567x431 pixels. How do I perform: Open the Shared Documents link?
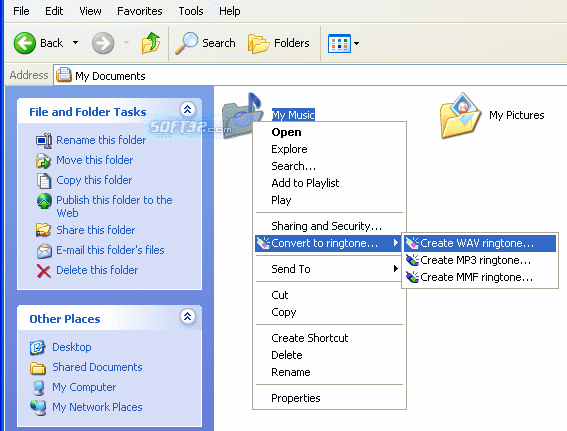click(97, 367)
